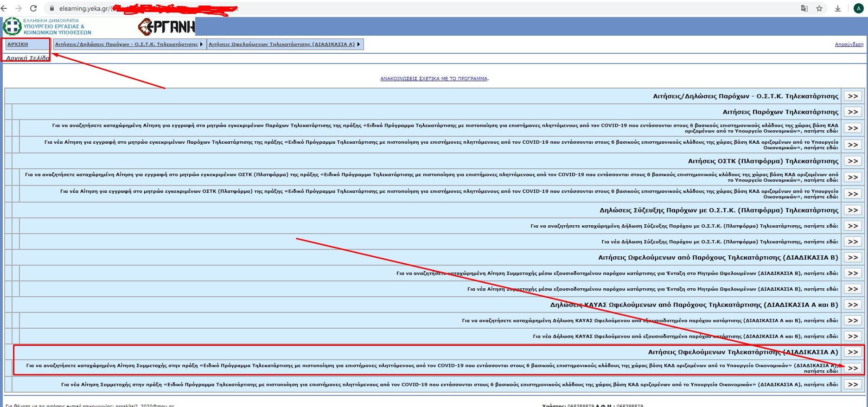Click the browser reload icon

(33, 8)
